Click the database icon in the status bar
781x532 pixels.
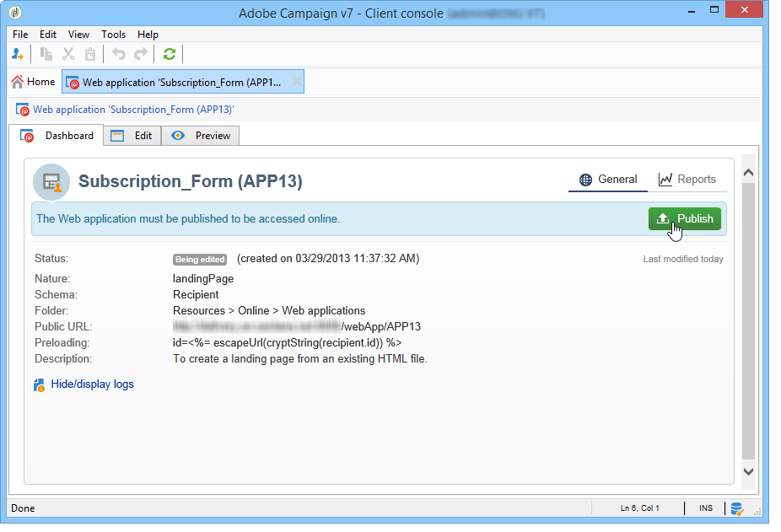(x=736, y=508)
